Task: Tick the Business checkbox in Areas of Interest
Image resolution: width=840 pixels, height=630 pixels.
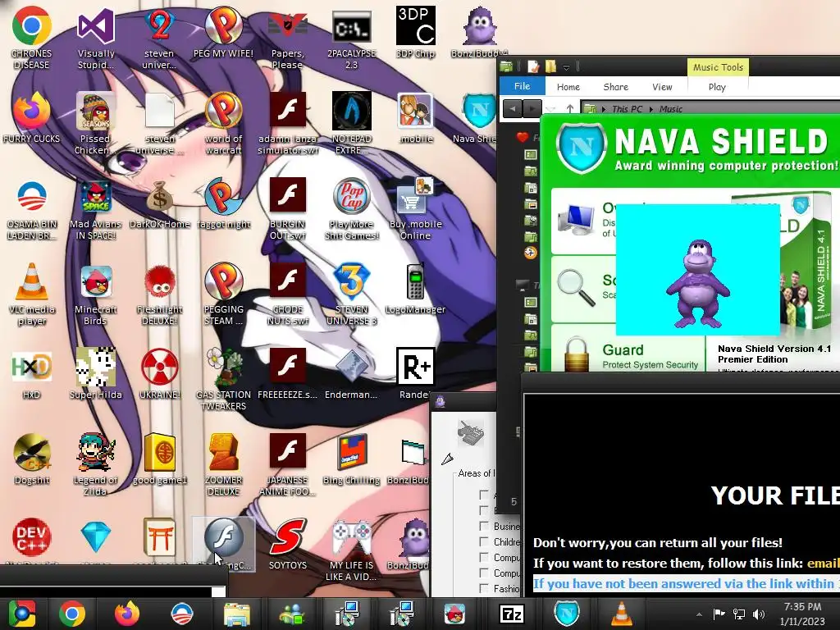Action: (484, 526)
